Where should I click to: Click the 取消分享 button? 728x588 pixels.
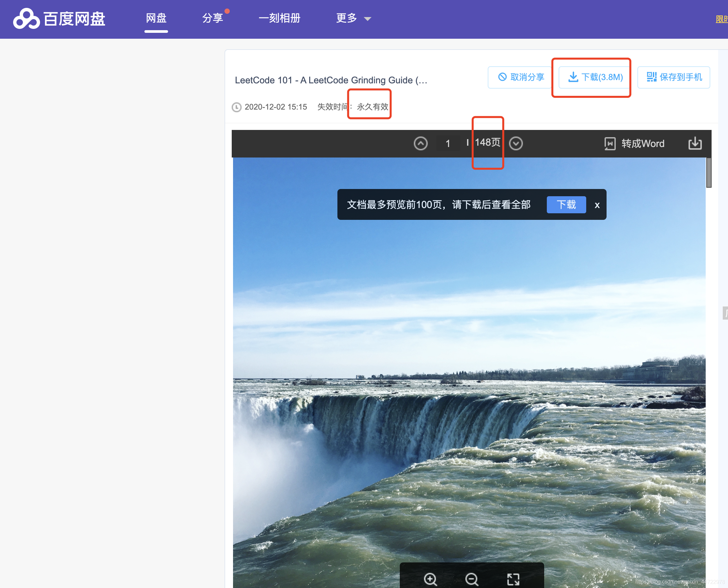point(521,77)
